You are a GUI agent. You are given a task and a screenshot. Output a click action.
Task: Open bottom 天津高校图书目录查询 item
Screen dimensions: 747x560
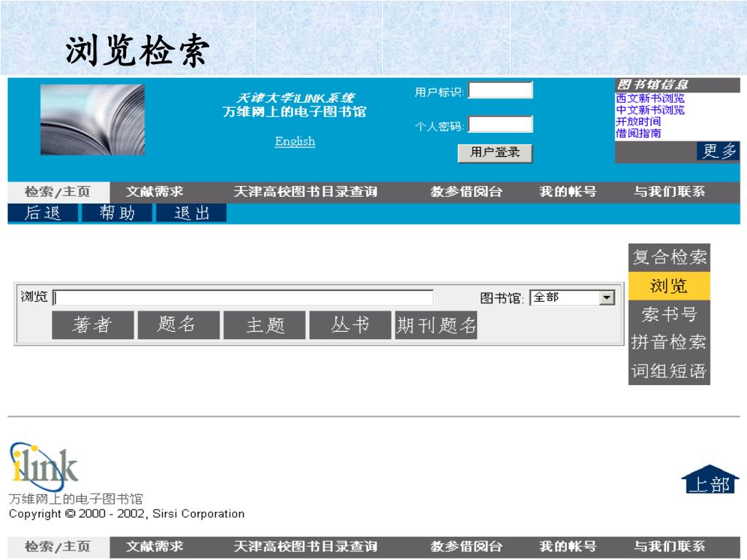[306, 547]
